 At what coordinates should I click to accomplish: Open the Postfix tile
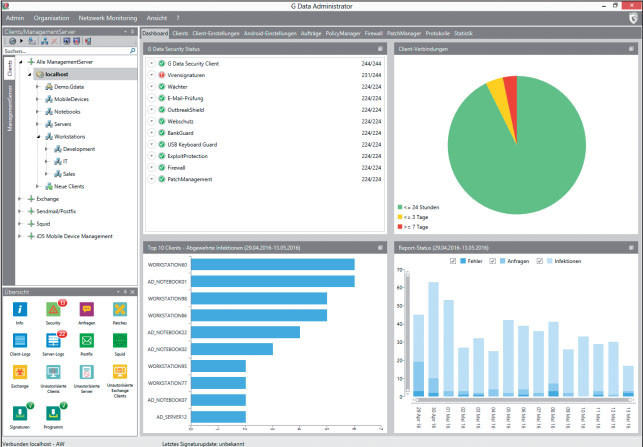tap(87, 340)
